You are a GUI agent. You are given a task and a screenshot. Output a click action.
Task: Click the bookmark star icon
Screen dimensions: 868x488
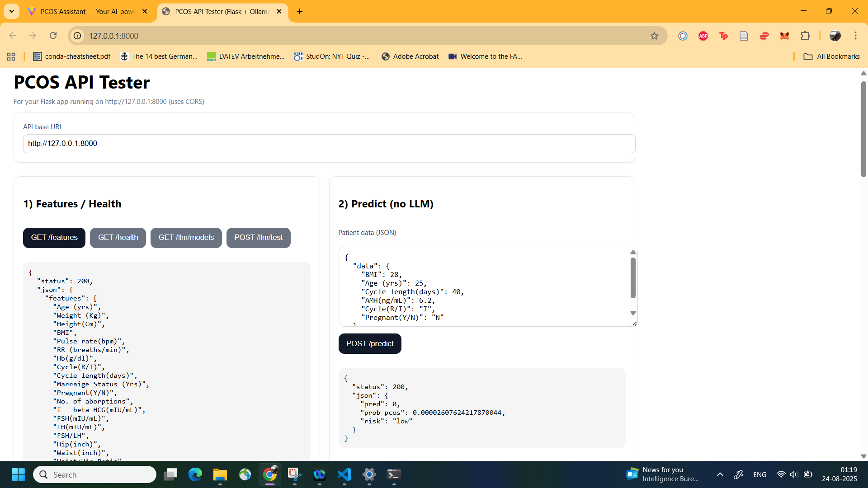654,36
